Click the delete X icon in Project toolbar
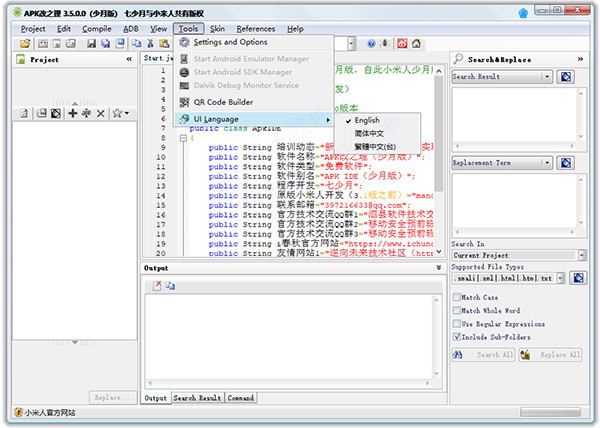The width and height of the screenshot is (600, 428). pyautogui.click(x=100, y=114)
